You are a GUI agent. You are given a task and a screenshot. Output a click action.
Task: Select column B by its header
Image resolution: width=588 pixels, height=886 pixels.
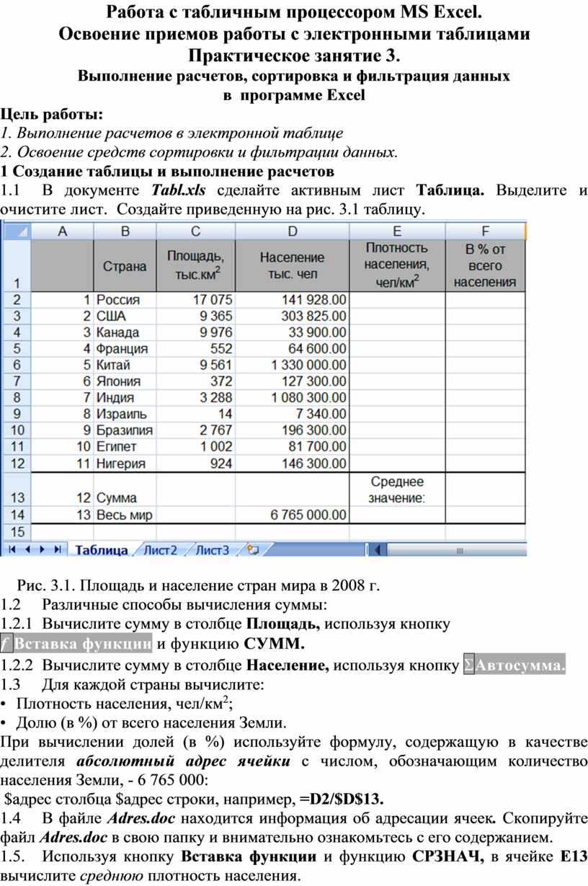pyautogui.click(x=125, y=231)
